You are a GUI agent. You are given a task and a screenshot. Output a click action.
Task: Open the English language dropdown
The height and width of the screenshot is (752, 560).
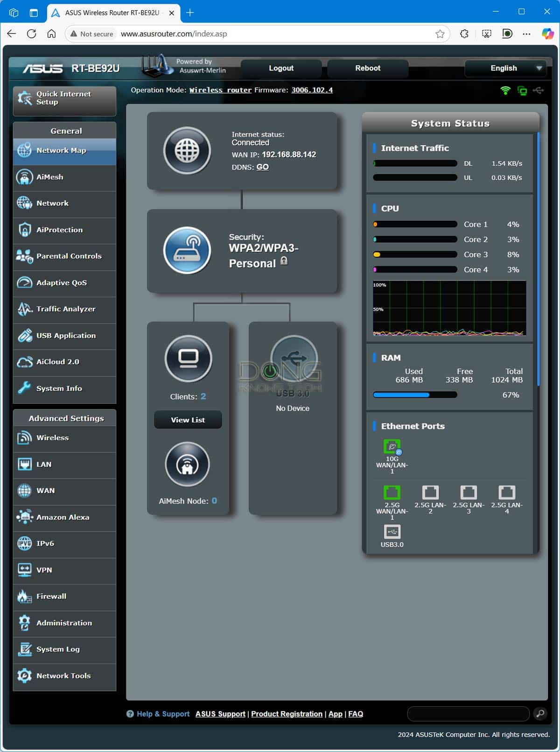pos(505,68)
